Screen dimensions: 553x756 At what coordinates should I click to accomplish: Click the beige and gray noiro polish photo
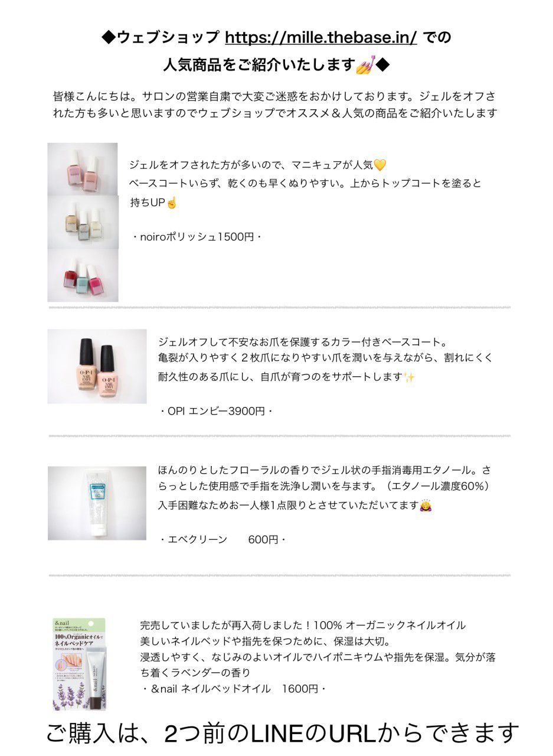(83, 222)
